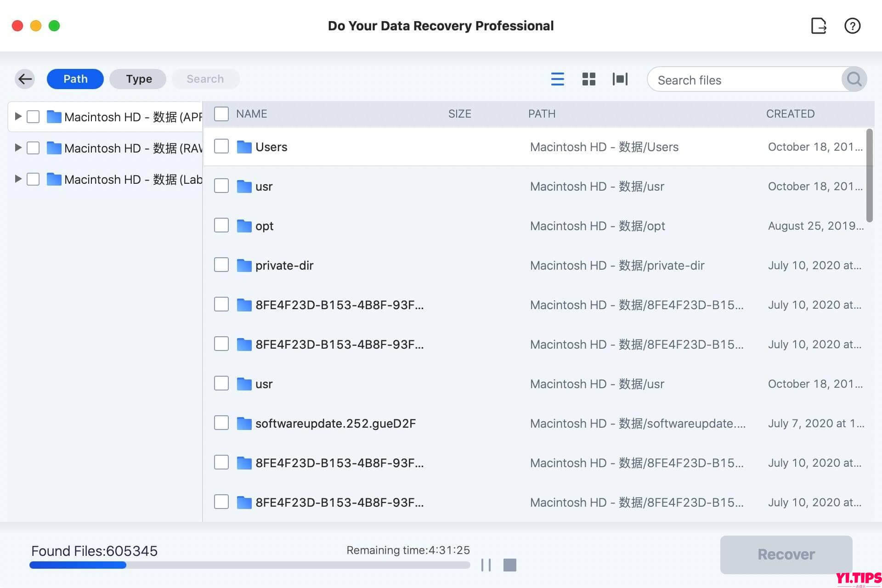Expand Macintosh HD - 数据 (APF) tree item

(18, 116)
